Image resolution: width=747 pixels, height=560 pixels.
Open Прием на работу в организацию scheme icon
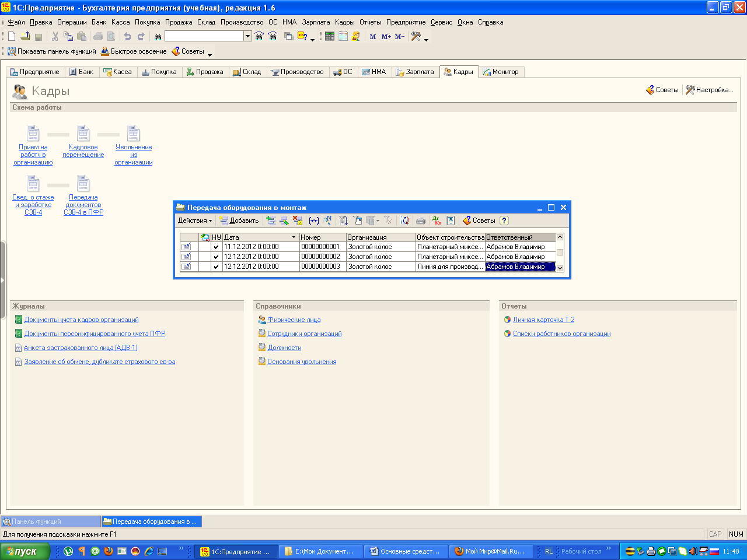(33, 133)
